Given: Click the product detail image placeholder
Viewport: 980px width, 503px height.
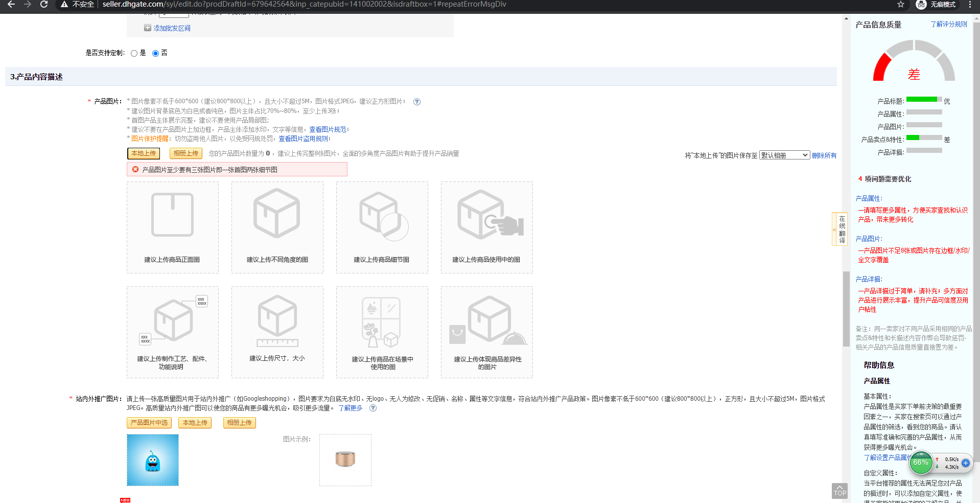Looking at the screenshot, I should (382, 227).
